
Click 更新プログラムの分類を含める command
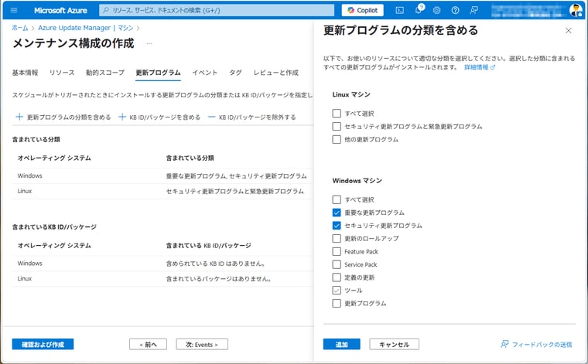[x=63, y=117]
